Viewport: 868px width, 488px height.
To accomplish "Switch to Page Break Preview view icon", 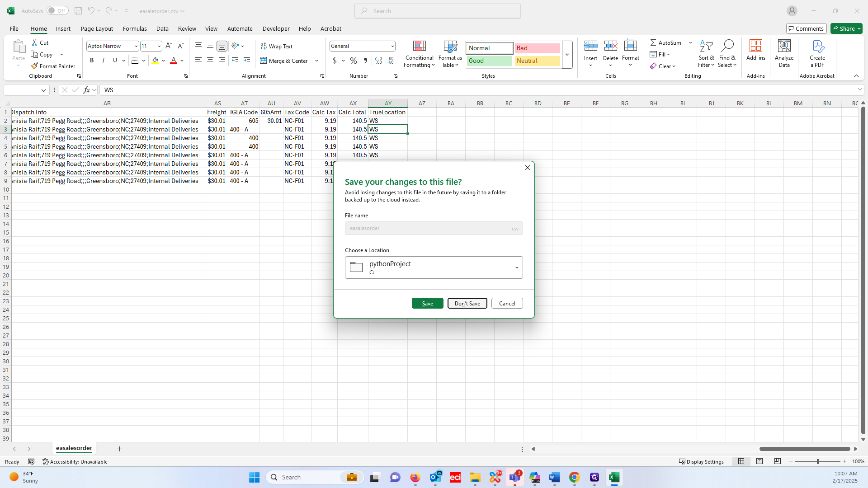I will 778,461.
